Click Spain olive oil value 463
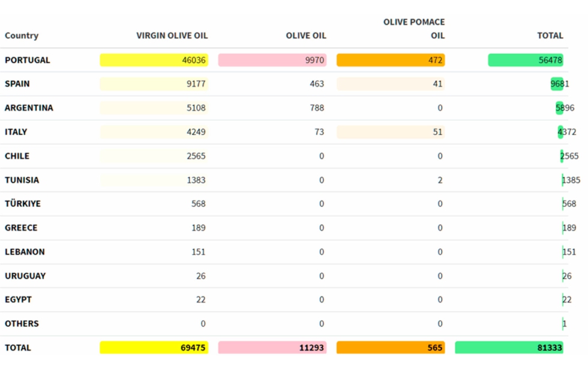This screenshot has width=588, height=369. 317,83
